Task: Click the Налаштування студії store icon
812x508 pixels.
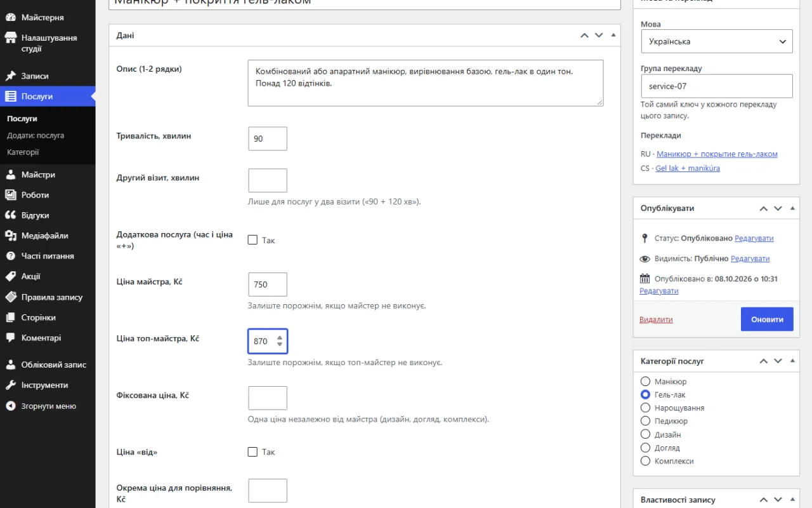Action: (11, 38)
